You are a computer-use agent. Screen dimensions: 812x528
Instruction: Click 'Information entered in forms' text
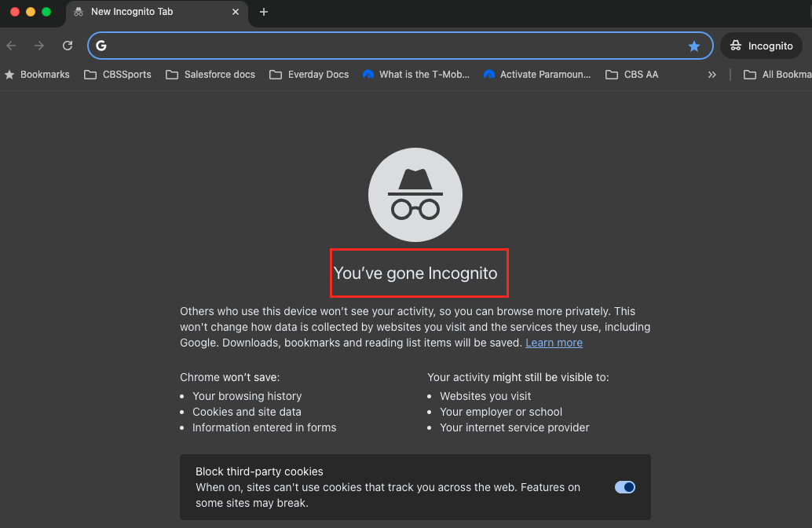click(264, 427)
